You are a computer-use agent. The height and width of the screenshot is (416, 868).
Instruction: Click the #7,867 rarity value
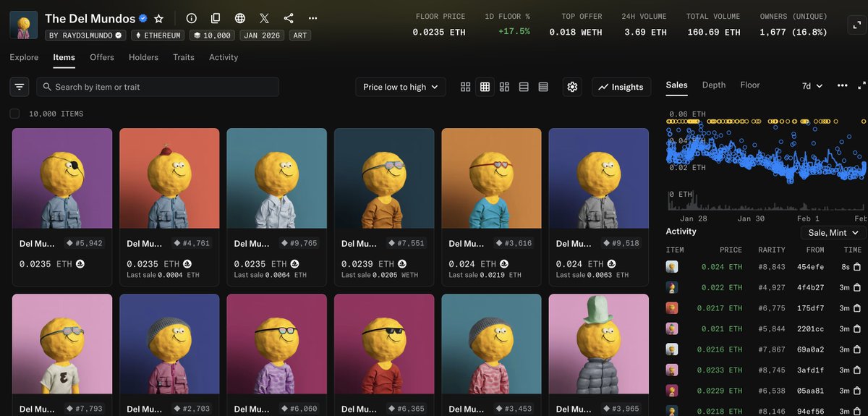point(771,349)
